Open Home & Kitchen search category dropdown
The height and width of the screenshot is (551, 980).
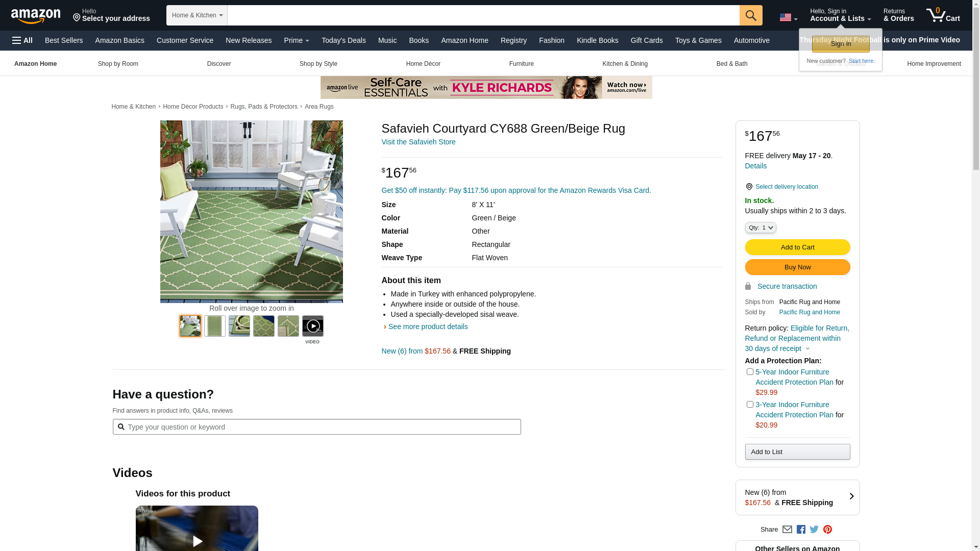click(x=197, y=15)
